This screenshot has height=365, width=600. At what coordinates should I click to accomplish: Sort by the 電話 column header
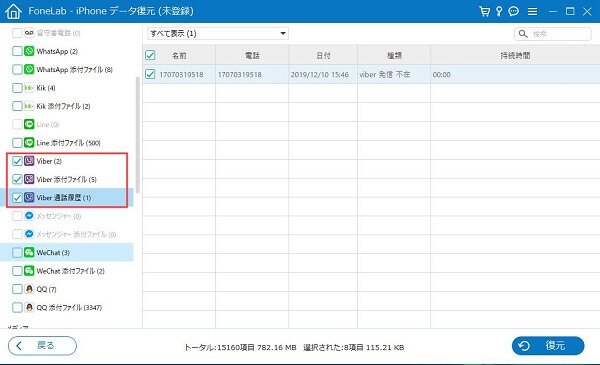click(252, 55)
